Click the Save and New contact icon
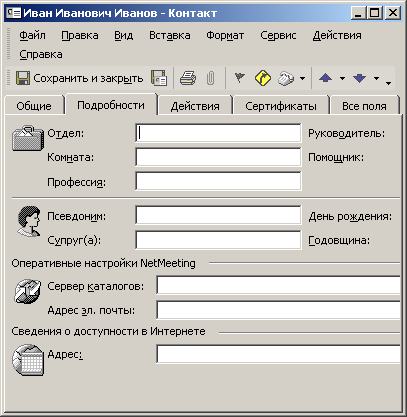The height and width of the screenshot is (417, 407). click(x=159, y=78)
